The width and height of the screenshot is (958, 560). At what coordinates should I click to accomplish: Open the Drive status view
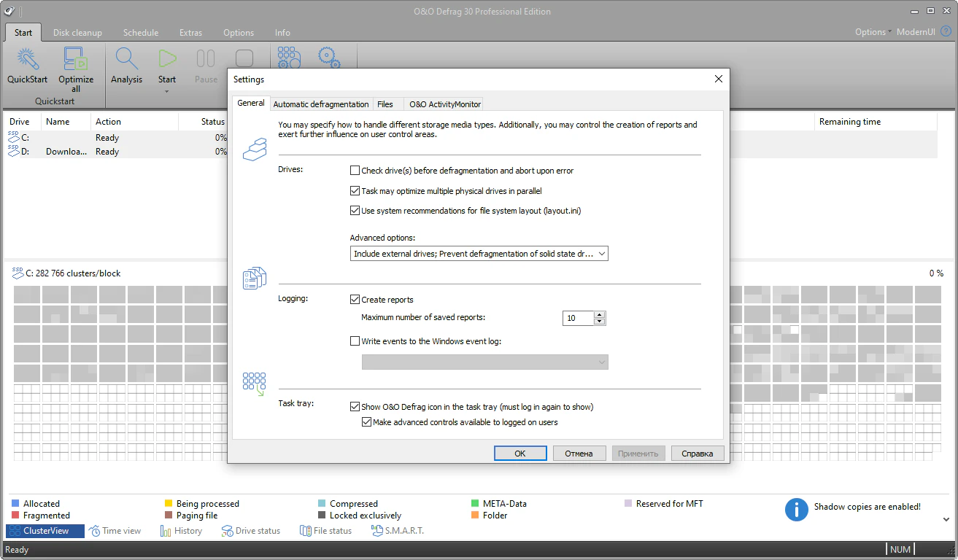coord(250,531)
